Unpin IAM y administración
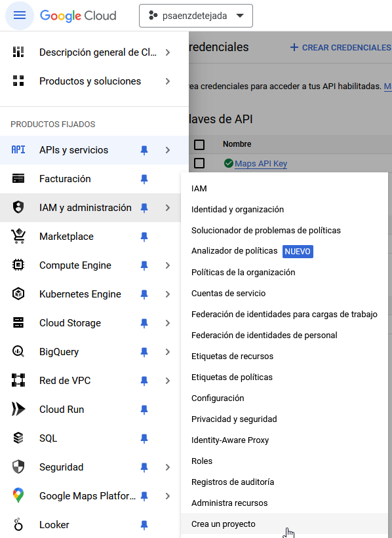The height and width of the screenshot is (538, 392). click(x=144, y=208)
